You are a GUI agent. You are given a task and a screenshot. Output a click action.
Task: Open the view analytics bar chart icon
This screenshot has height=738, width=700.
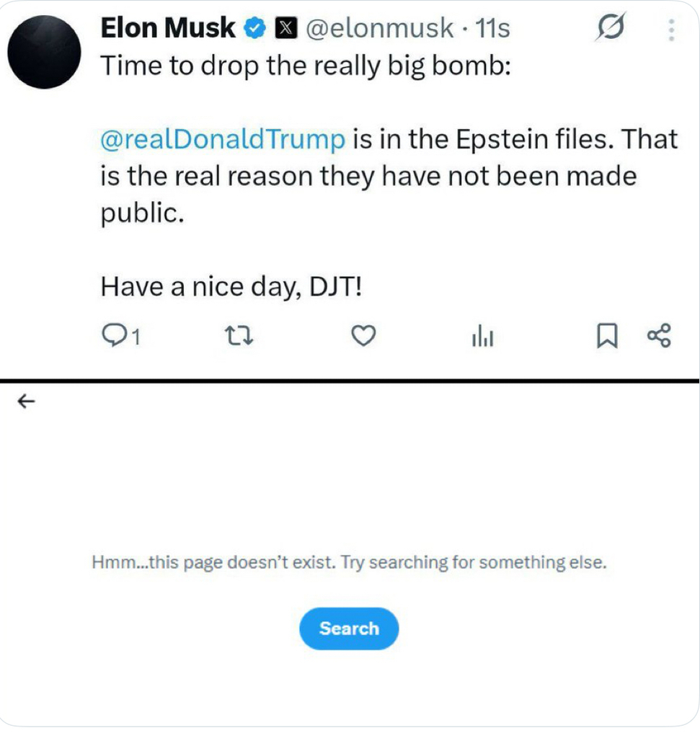pyautogui.click(x=482, y=336)
